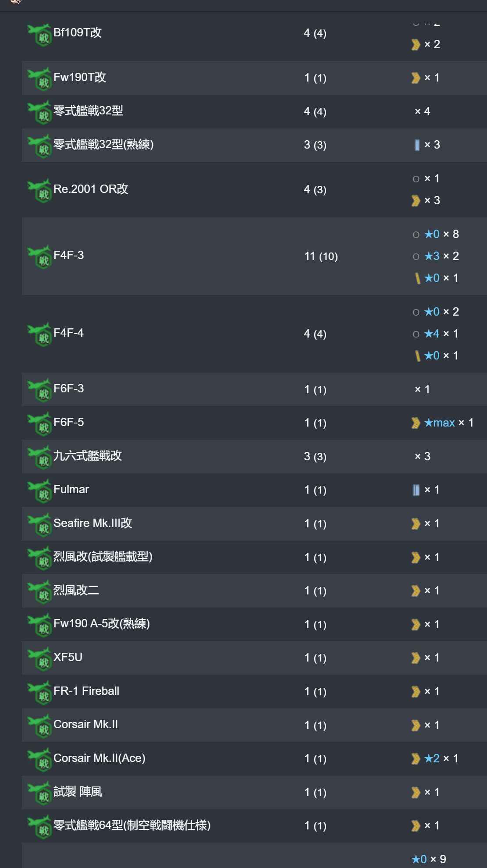Click the plane icon beside Fulmar
487x868 pixels.
coord(40,491)
